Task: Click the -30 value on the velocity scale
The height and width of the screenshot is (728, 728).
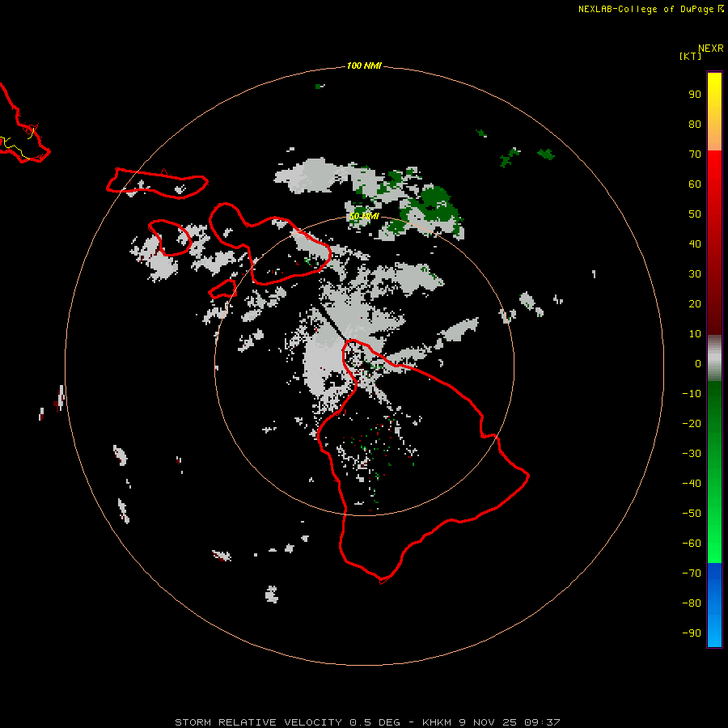Action: click(x=692, y=454)
